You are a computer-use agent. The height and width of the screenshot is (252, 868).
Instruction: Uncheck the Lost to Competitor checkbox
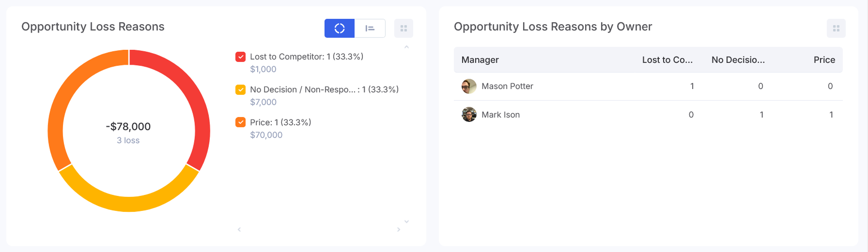[241, 57]
